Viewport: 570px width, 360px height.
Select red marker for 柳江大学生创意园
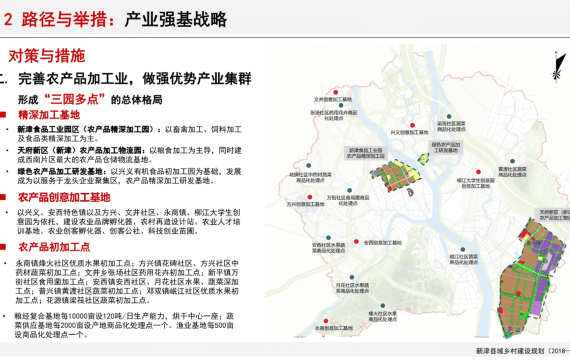478,172
